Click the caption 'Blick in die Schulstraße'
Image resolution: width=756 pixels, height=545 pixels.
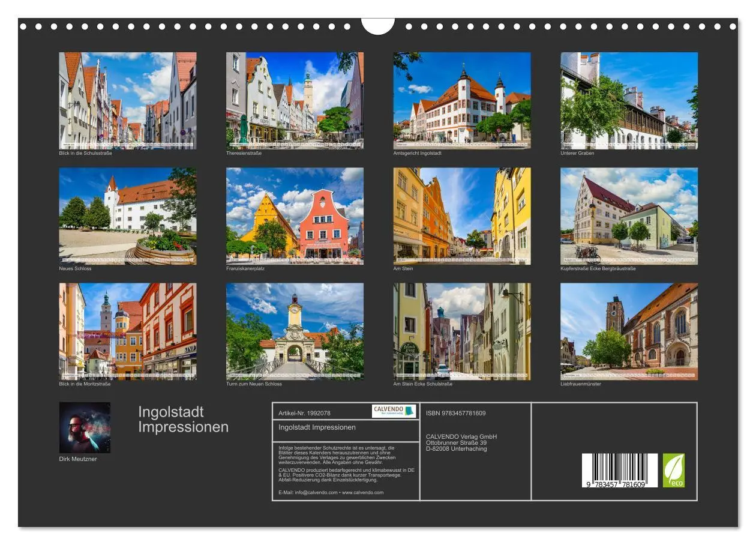[85, 153]
